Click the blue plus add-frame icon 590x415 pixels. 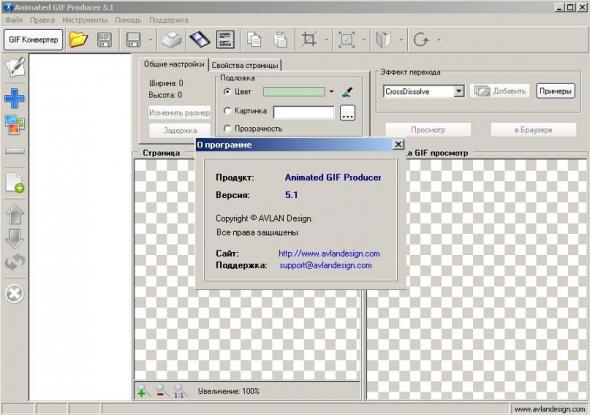(14, 98)
